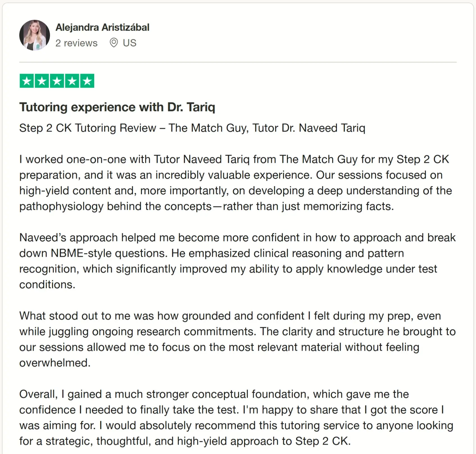
Task: Click the "US" location label
Action: (130, 43)
